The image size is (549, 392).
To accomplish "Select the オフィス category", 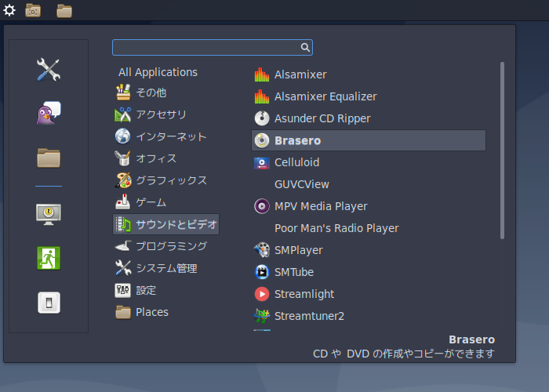I will tap(166, 158).
